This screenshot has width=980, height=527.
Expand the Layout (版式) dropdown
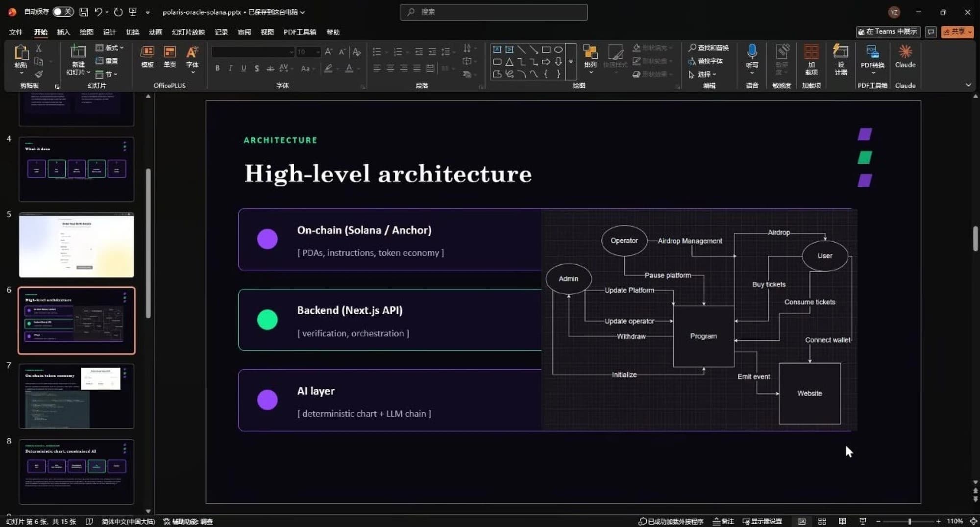pos(109,48)
